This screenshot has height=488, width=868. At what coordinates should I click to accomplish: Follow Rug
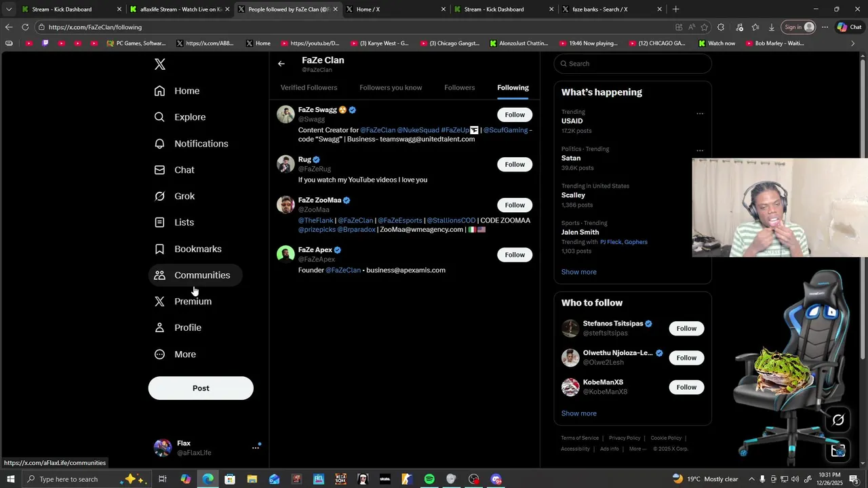515,164
